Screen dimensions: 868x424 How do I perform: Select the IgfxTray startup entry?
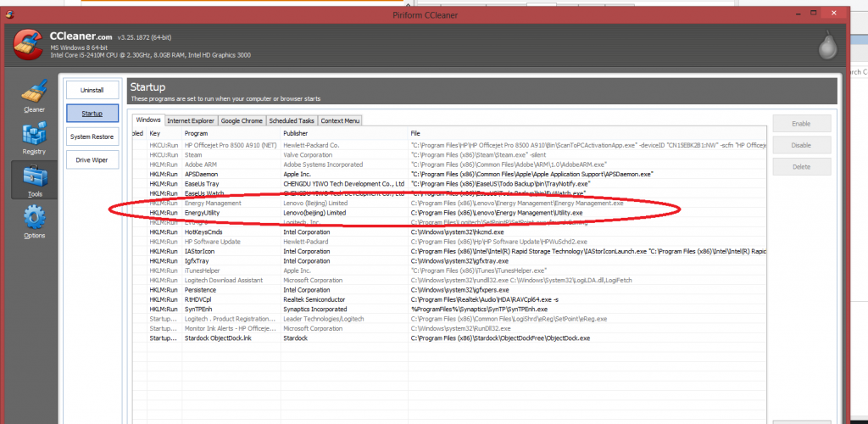[449, 260]
